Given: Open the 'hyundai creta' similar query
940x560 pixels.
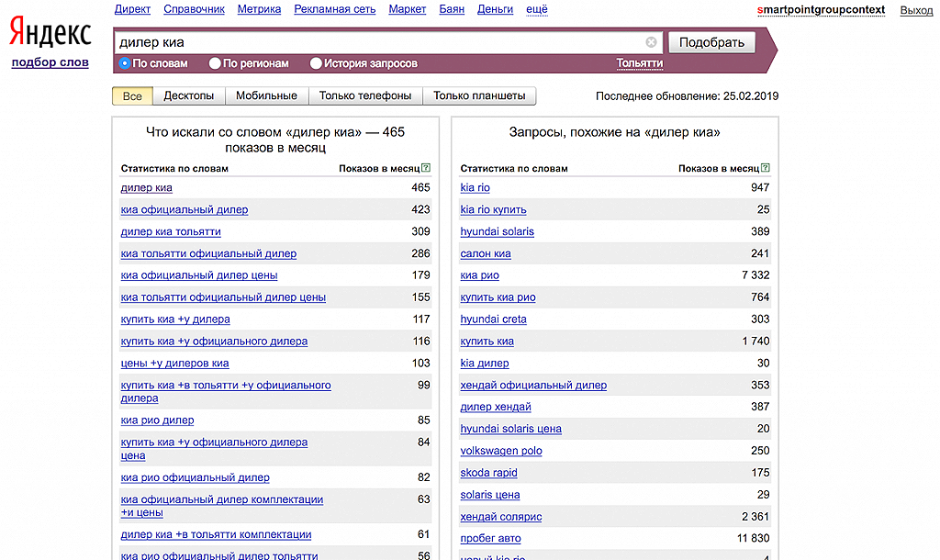Looking at the screenshot, I should coord(493,319).
